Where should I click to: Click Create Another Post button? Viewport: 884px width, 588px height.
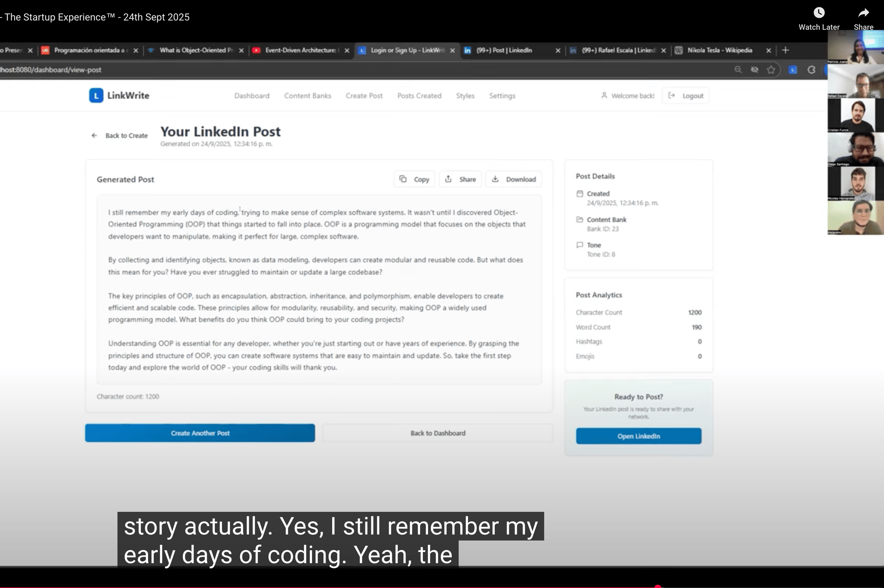pos(200,433)
